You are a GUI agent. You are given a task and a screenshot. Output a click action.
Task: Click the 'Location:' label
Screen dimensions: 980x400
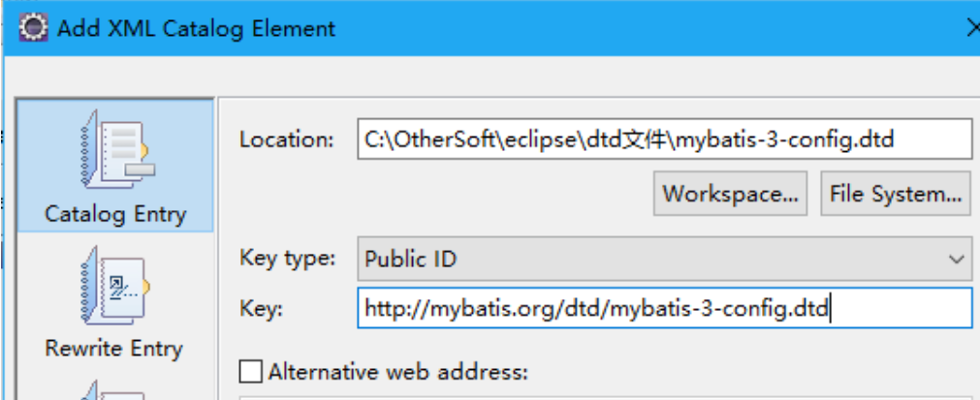tap(286, 139)
